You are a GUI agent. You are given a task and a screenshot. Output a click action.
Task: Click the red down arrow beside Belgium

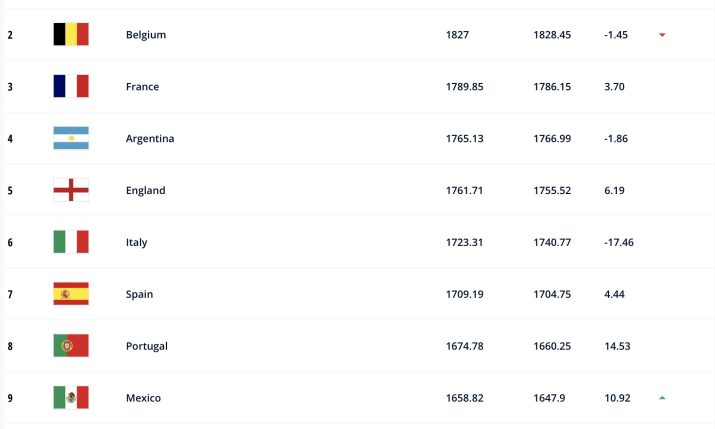click(x=662, y=35)
